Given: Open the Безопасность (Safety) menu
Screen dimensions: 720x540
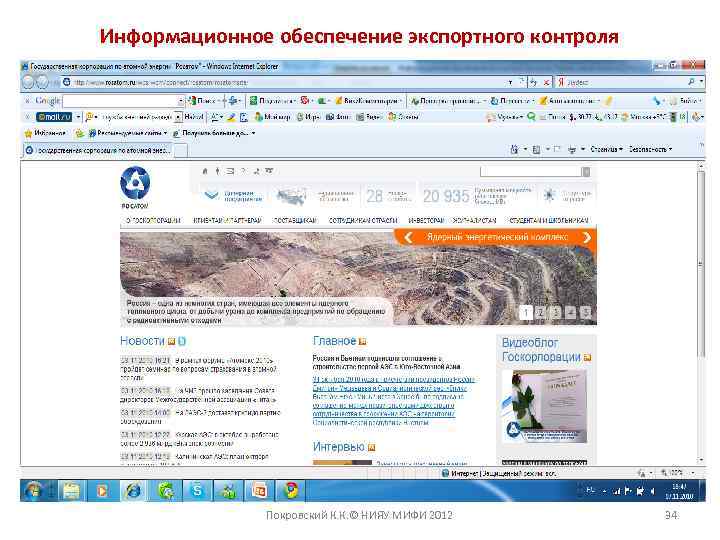Looking at the screenshot, I should (651, 149).
